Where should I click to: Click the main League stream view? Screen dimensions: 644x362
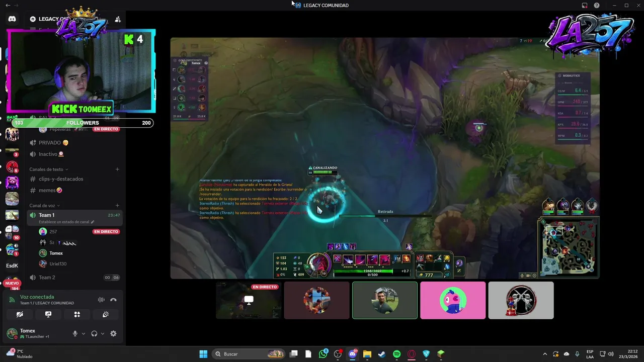(x=385, y=158)
